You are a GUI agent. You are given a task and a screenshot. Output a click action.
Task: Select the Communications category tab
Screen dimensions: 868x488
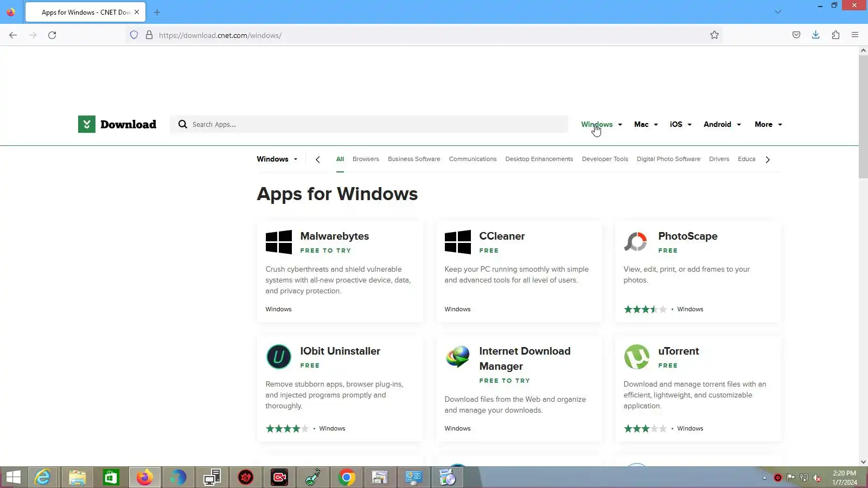[x=473, y=159]
